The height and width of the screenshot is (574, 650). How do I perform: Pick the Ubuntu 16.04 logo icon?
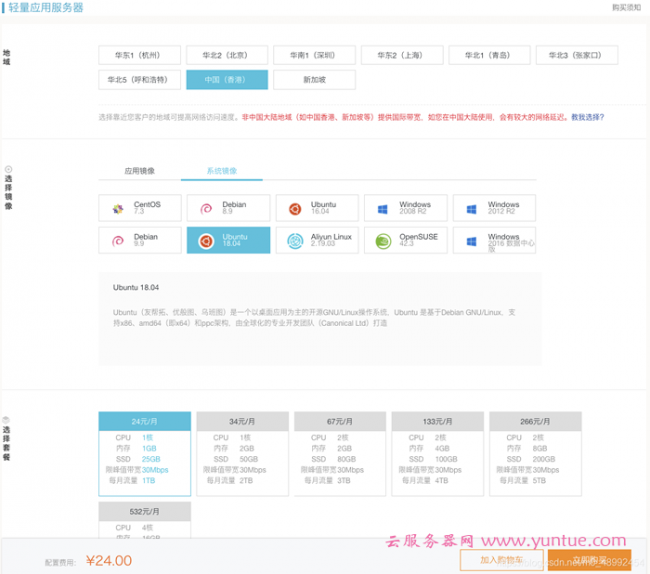coord(295,208)
